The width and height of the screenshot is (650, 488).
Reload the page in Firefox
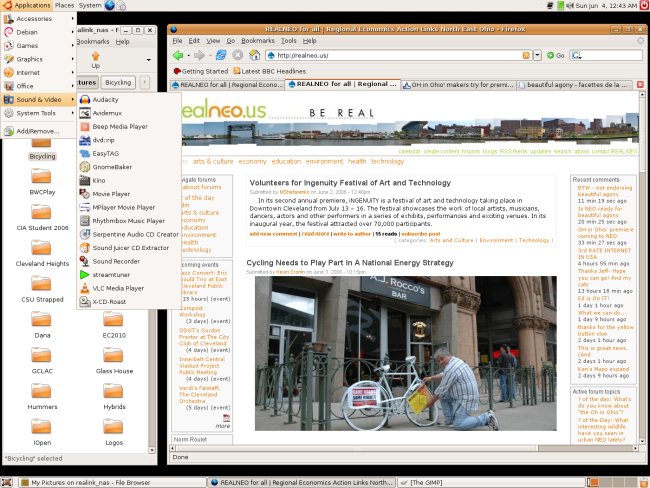click(x=221, y=55)
